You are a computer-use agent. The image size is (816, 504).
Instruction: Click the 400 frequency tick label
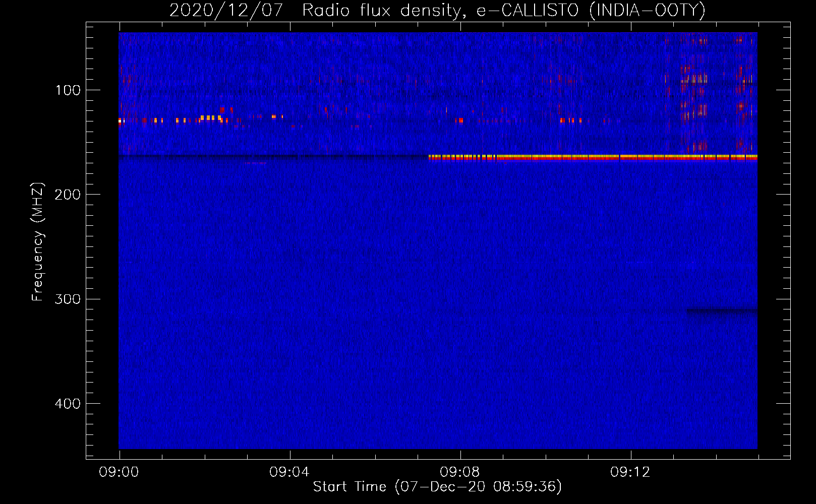(68, 404)
